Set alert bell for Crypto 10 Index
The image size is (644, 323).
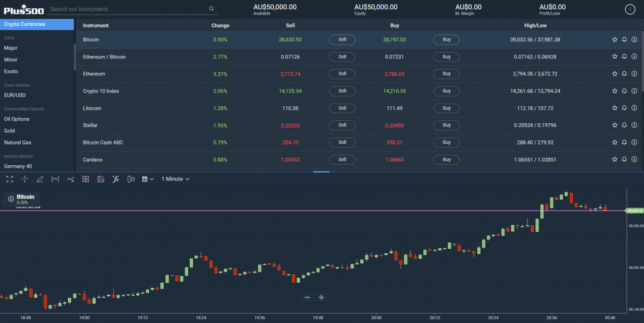pos(625,90)
